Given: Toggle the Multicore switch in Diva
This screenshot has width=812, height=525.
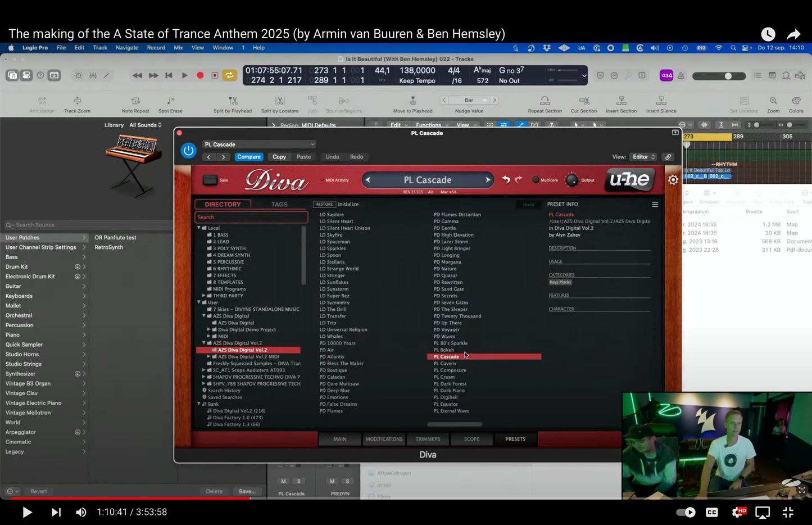Looking at the screenshot, I should (536, 180).
